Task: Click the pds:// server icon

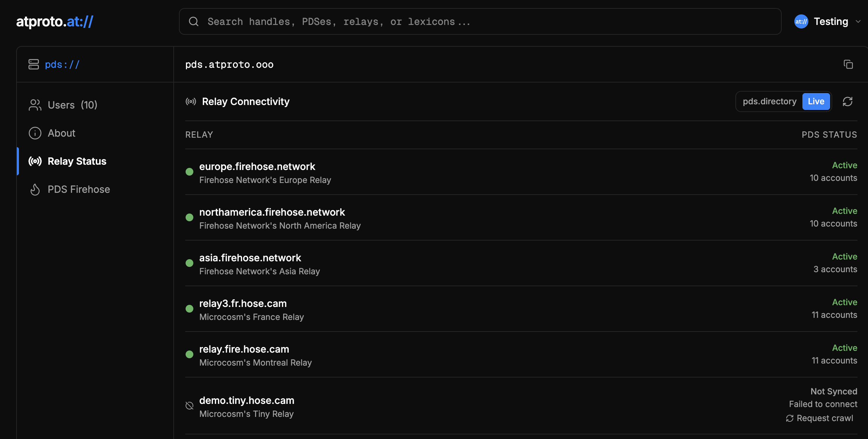Action: [34, 65]
